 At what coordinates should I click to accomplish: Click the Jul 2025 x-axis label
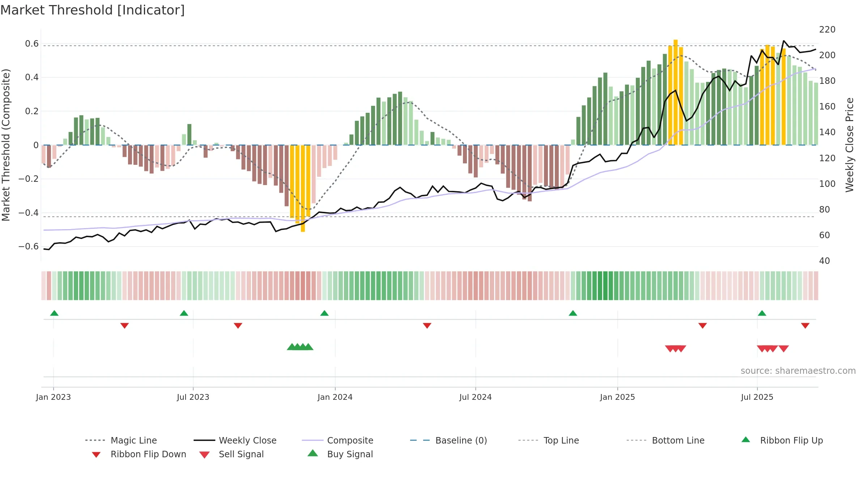coord(757,397)
